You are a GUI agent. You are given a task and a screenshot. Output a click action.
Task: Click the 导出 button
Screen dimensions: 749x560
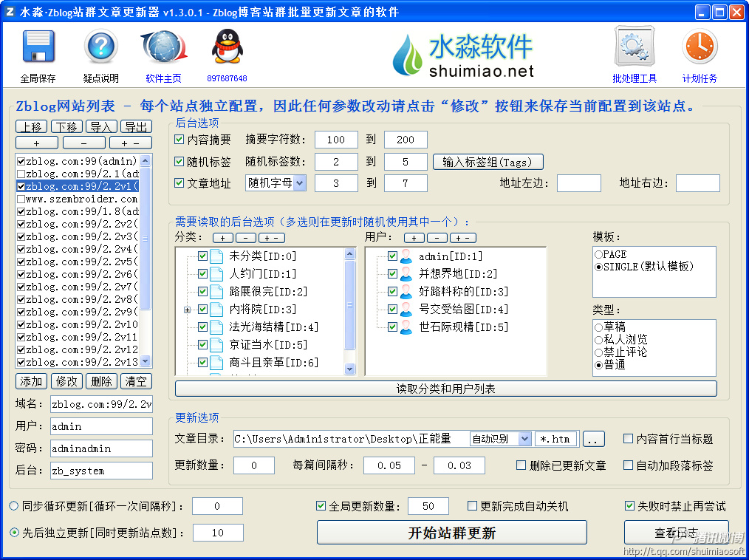pos(136,126)
